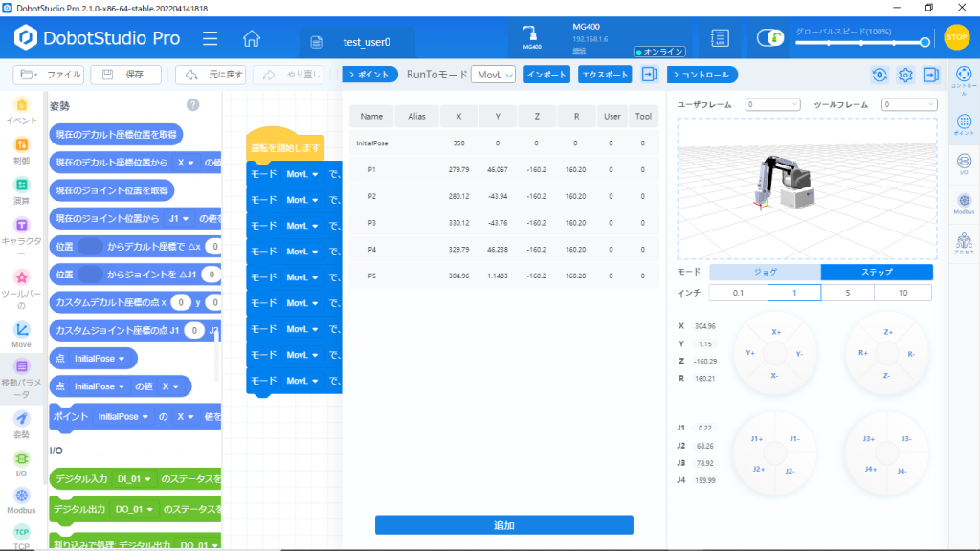The image size is (980, 551).
Task: Click the yellow STOP emergency button
Action: coord(956,37)
